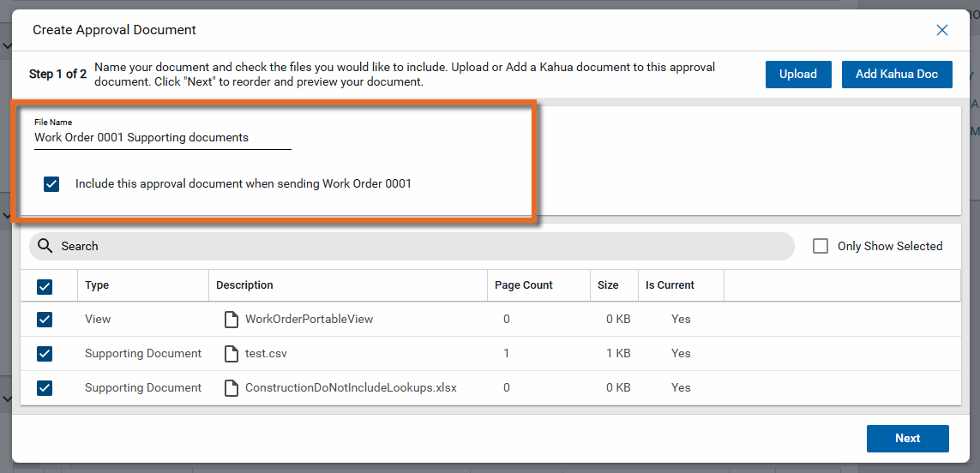The image size is (980, 473).
Task: Click file icon beside WorkOrderPortableView
Action: (x=231, y=320)
